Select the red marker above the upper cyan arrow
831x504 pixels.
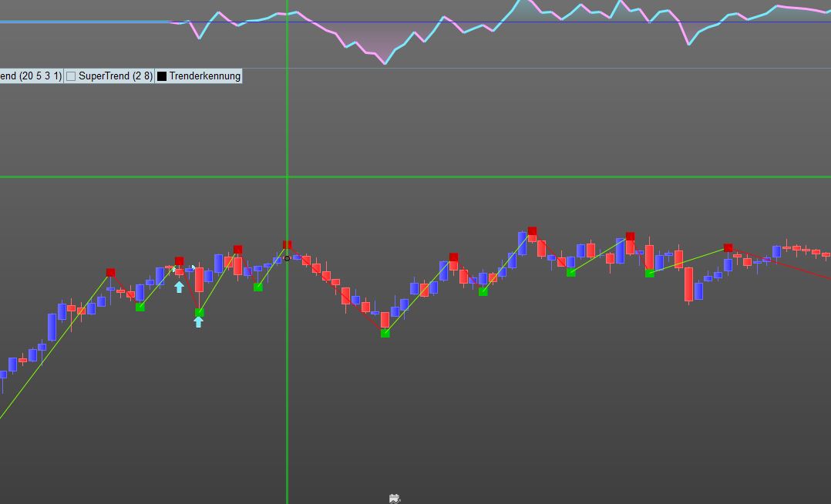pyautogui.click(x=179, y=261)
